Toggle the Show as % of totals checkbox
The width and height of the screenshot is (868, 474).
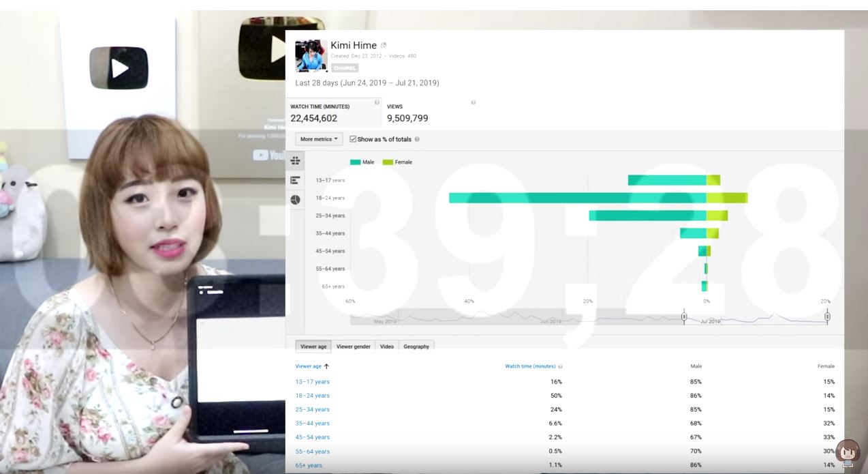pos(353,139)
